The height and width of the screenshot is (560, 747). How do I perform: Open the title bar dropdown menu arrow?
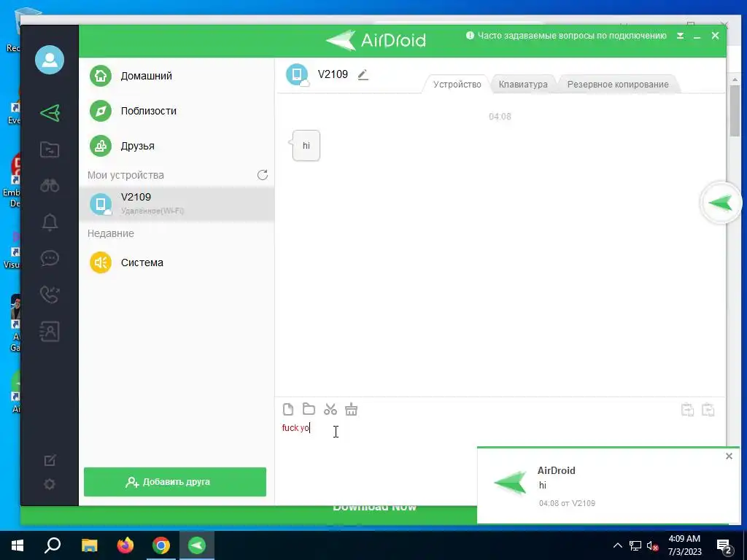pyautogui.click(x=681, y=36)
